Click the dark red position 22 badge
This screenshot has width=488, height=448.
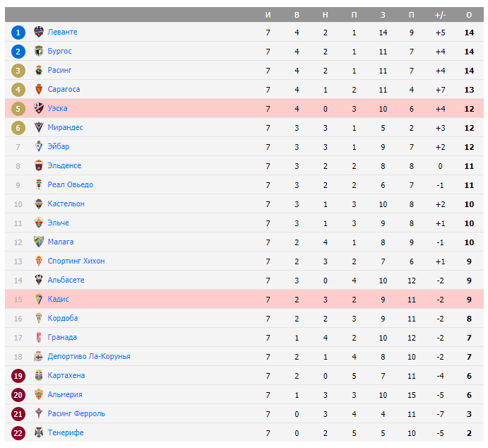click(18, 432)
